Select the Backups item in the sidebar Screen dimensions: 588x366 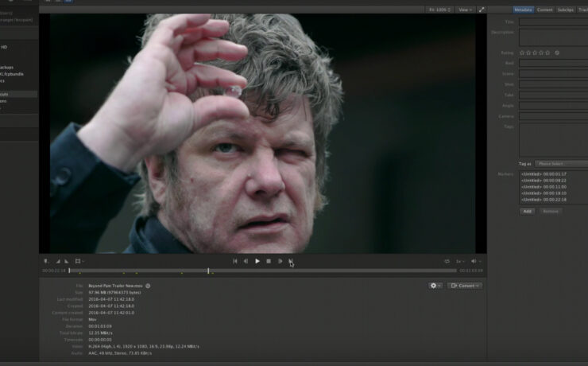(x=6, y=68)
